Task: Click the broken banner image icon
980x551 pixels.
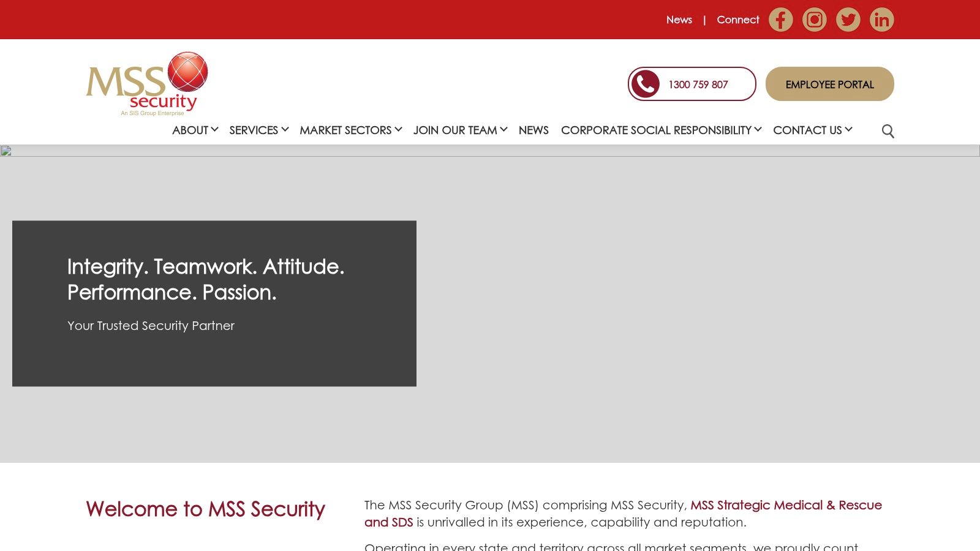Action: coord(6,151)
